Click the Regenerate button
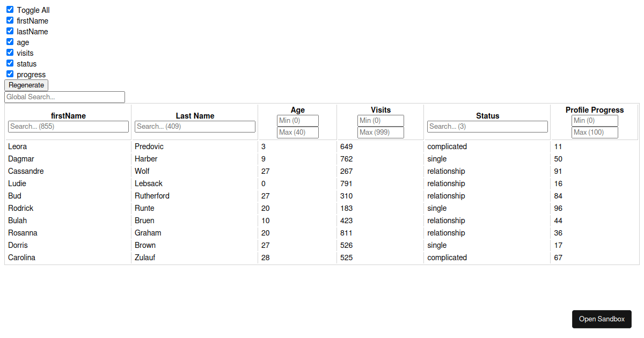This screenshot has width=644, height=338. pos(26,85)
